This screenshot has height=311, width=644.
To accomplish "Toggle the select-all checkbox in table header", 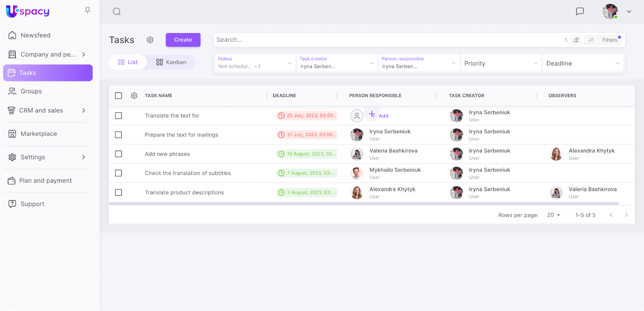I will click(118, 96).
